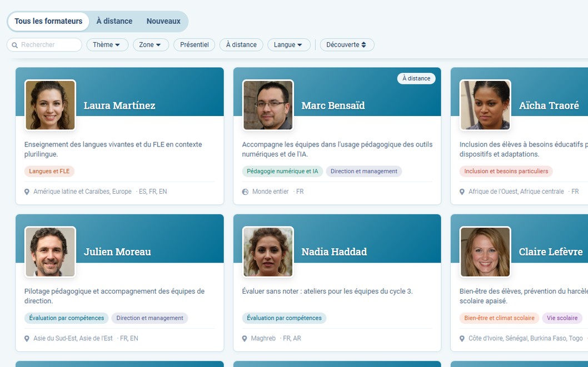588x367 pixels.
Task: Open the Claire Lefèvre name link
Action: pyautogui.click(x=551, y=252)
